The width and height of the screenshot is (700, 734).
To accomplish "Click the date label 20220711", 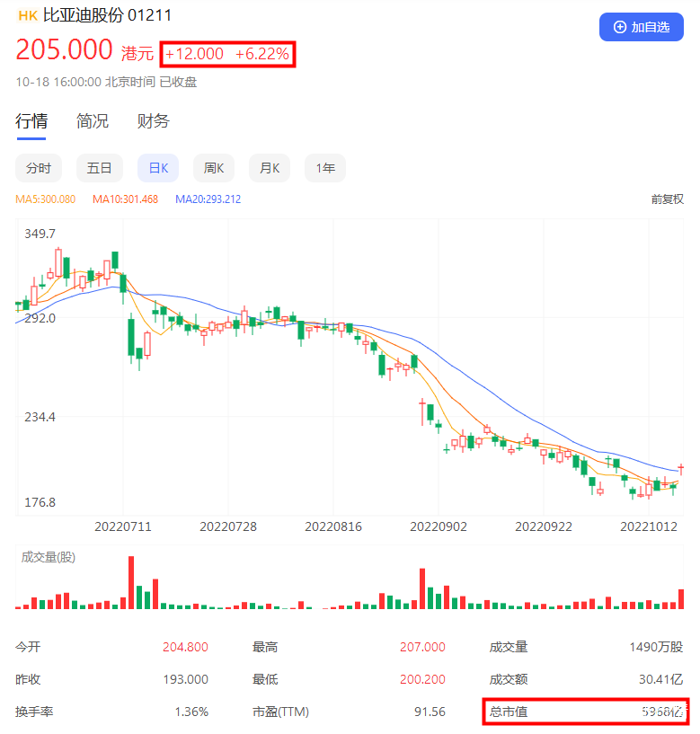I will point(123,527).
